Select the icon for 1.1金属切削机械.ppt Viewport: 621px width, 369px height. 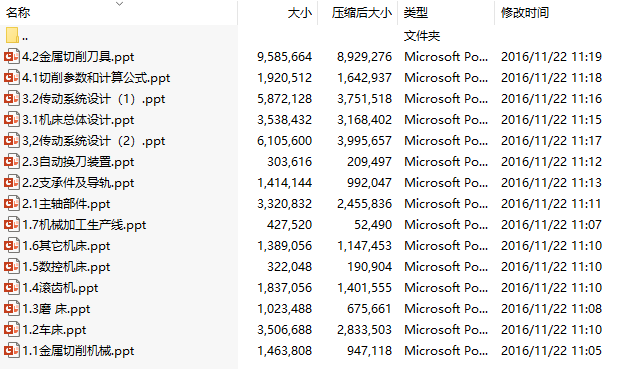click(x=12, y=350)
